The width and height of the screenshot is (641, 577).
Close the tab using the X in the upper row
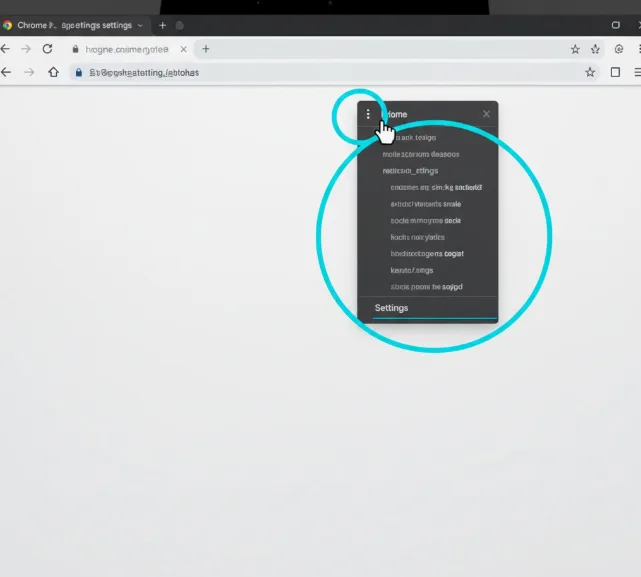[x=184, y=49]
